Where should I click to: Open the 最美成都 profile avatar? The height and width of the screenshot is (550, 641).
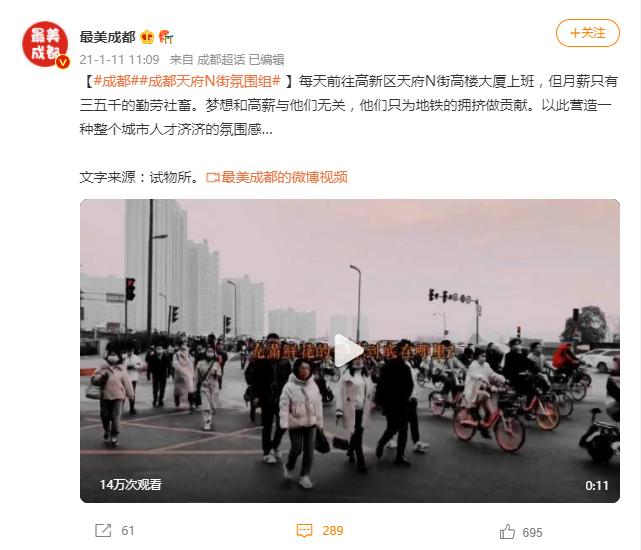(45, 45)
